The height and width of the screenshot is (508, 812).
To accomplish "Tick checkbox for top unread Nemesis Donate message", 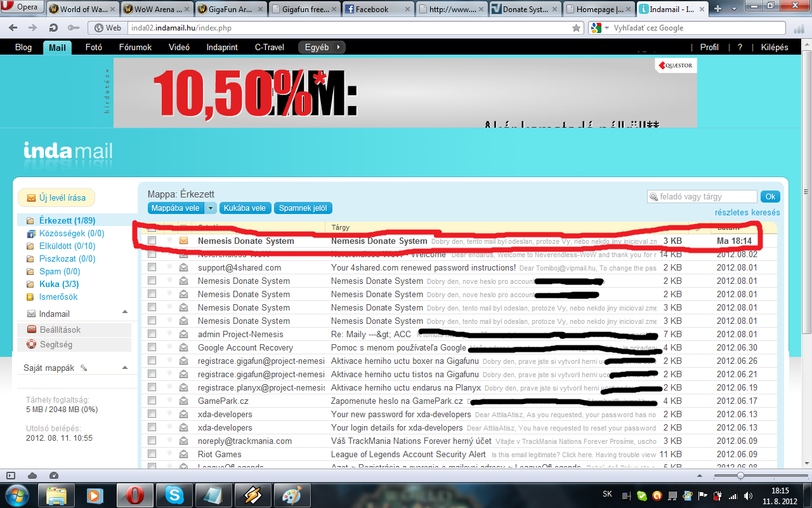I will tap(152, 241).
